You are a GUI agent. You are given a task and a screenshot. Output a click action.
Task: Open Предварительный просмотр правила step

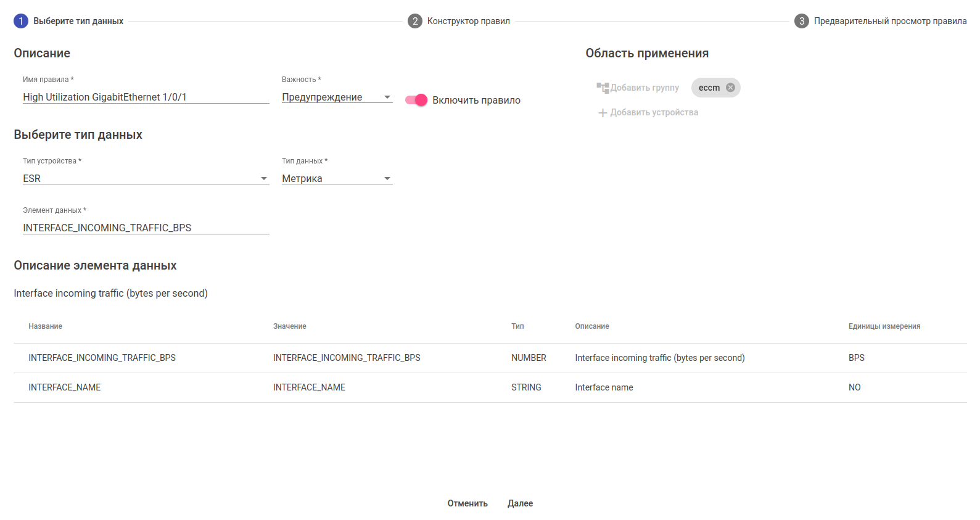(890, 21)
